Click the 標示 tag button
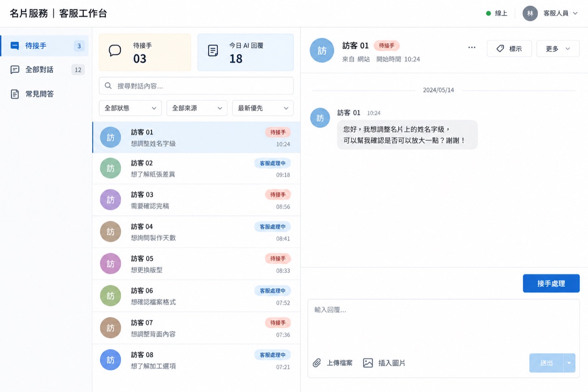Viewport: 588px width, 392px height. pyautogui.click(x=509, y=49)
